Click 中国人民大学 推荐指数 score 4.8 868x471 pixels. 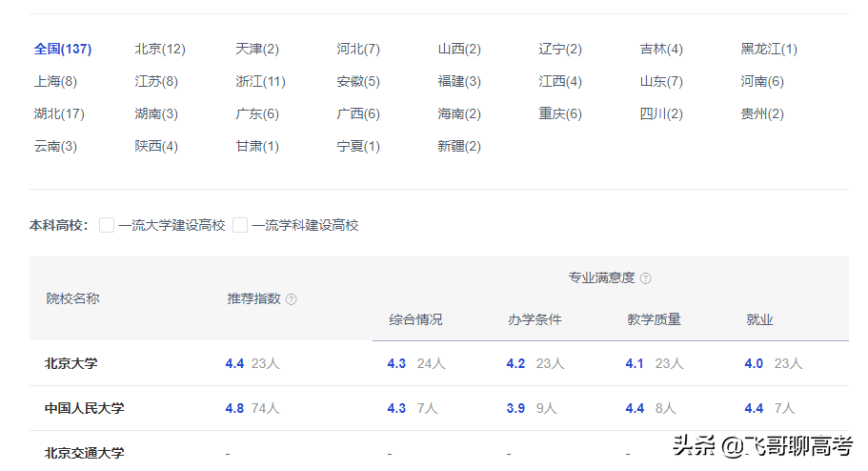234,408
